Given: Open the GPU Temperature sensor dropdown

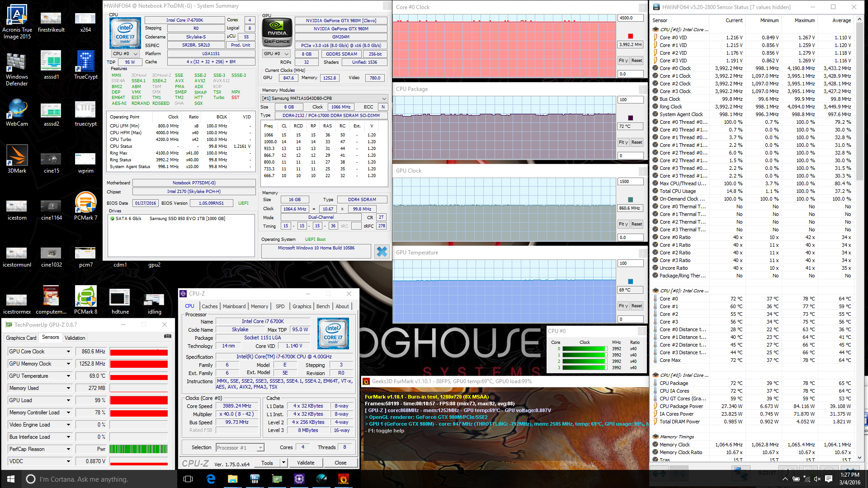Looking at the screenshot, I should pyautogui.click(x=69, y=376).
